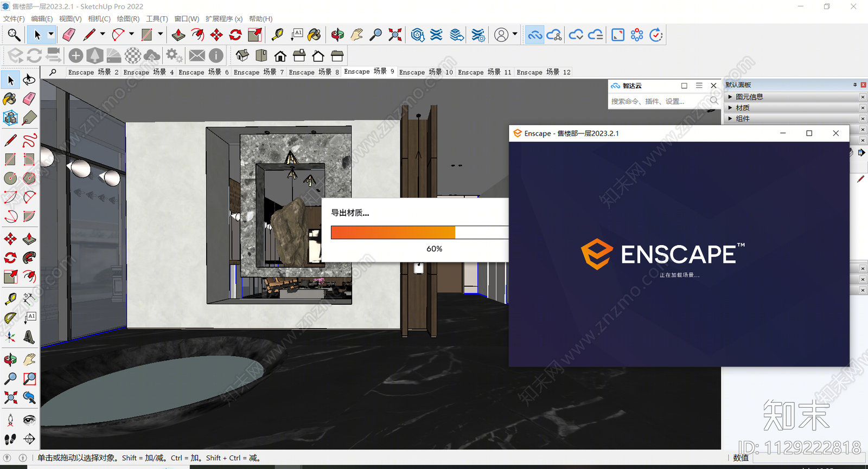Viewport: 868px width, 469px height.
Task: Open the 扩展程序 (x) menu
Action: click(x=224, y=18)
